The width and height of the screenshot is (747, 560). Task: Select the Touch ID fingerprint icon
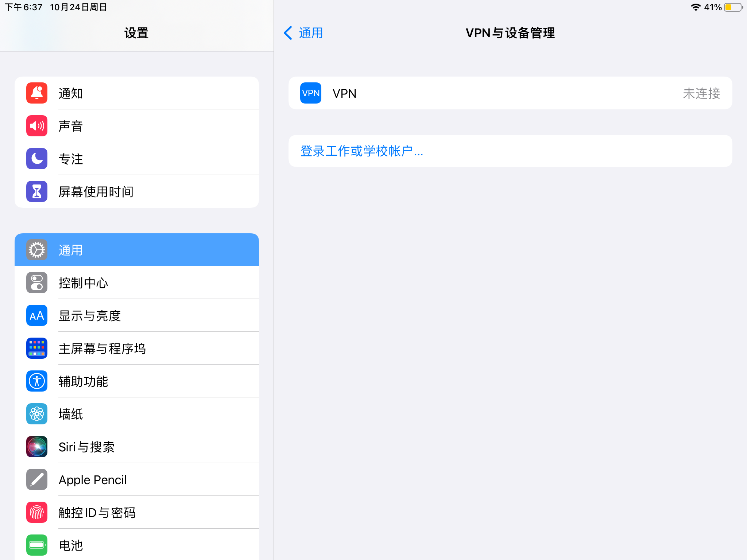pos(37,513)
